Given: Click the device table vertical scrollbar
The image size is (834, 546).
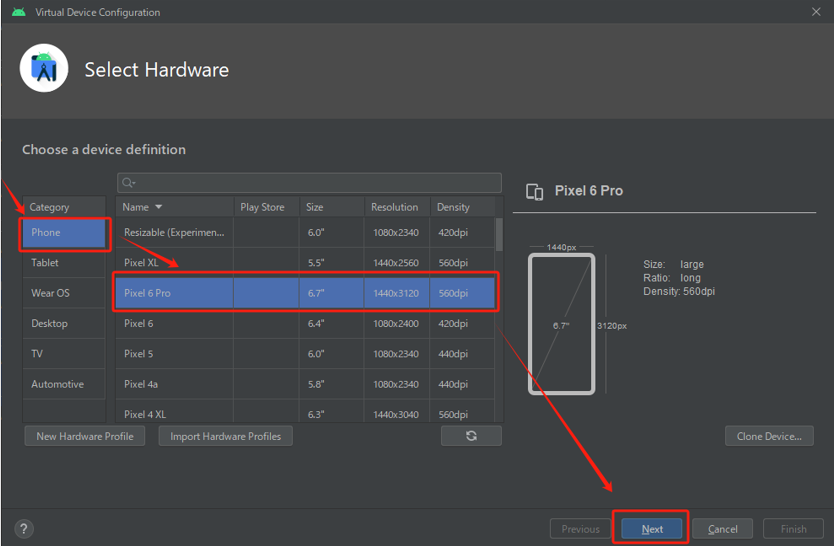Looking at the screenshot, I should [499, 234].
